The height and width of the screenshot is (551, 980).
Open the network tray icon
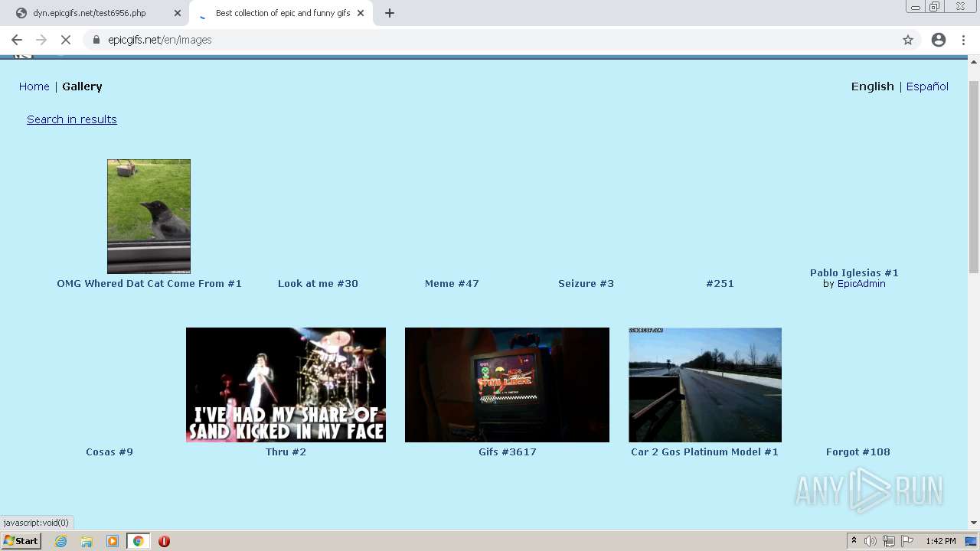889,541
